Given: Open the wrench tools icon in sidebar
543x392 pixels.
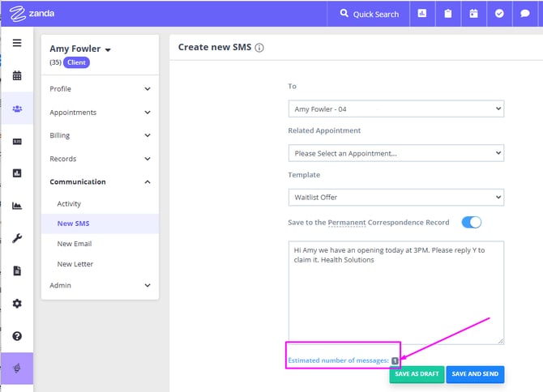Looking at the screenshot, I should pos(17,238).
